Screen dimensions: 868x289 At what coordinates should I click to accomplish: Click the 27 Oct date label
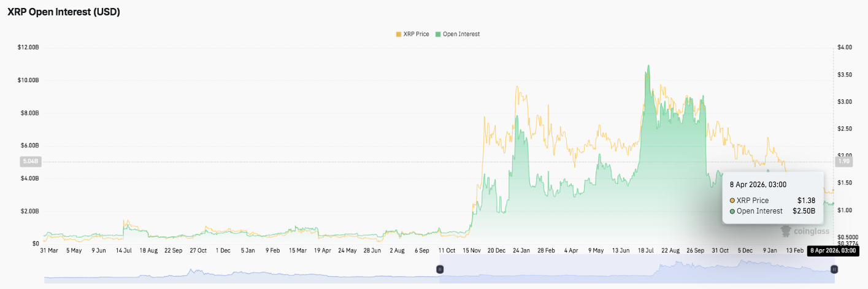[198, 250]
